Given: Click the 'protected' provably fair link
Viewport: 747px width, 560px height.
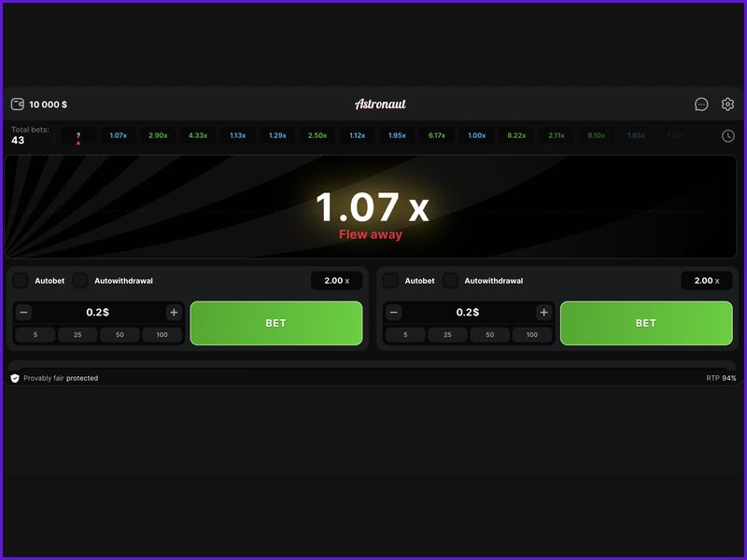Looking at the screenshot, I should pyautogui.click(x=84, y=378).
